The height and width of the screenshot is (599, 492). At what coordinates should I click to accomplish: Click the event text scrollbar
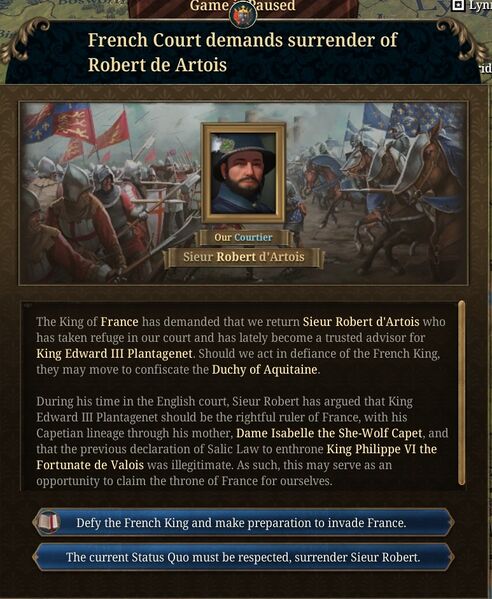click(461, 393)
